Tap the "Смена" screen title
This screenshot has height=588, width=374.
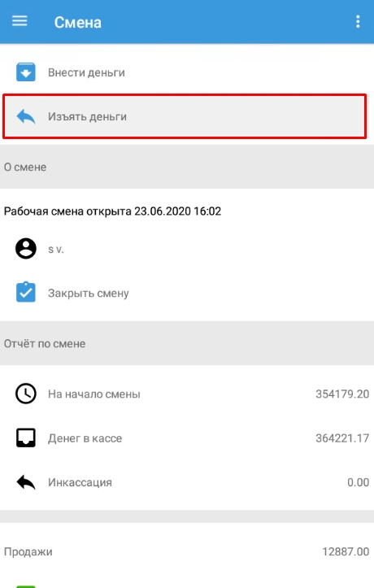(x=77, y=23)
